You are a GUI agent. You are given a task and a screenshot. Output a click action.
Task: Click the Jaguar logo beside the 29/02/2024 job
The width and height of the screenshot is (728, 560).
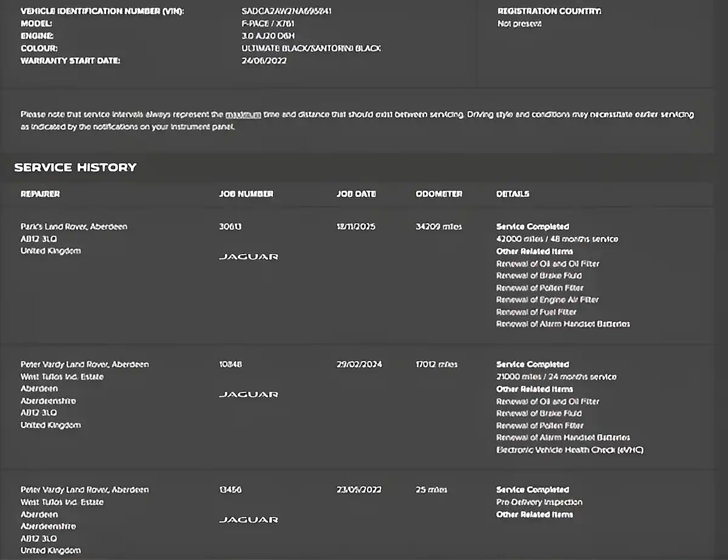(248, 394)
